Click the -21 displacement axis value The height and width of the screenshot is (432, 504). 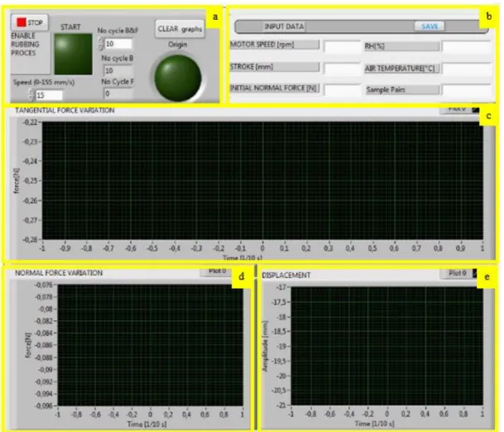click(281, 406)
